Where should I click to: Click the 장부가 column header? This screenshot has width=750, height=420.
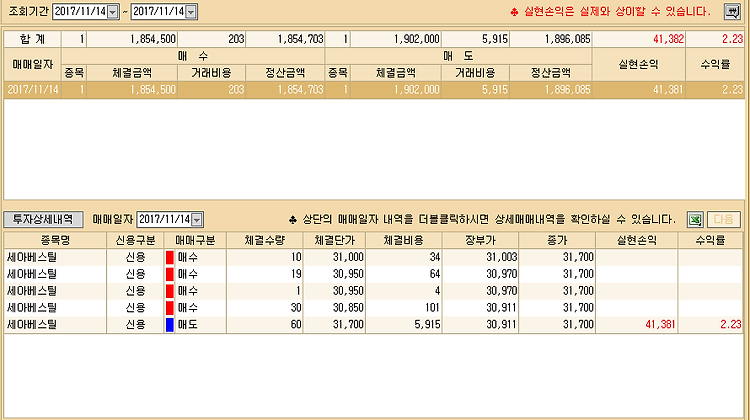480,240
